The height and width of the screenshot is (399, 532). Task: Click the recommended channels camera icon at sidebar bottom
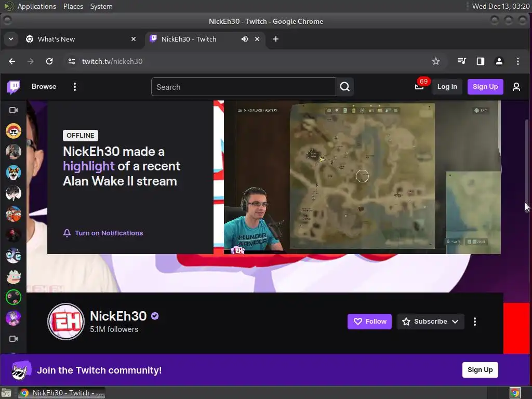14,339
